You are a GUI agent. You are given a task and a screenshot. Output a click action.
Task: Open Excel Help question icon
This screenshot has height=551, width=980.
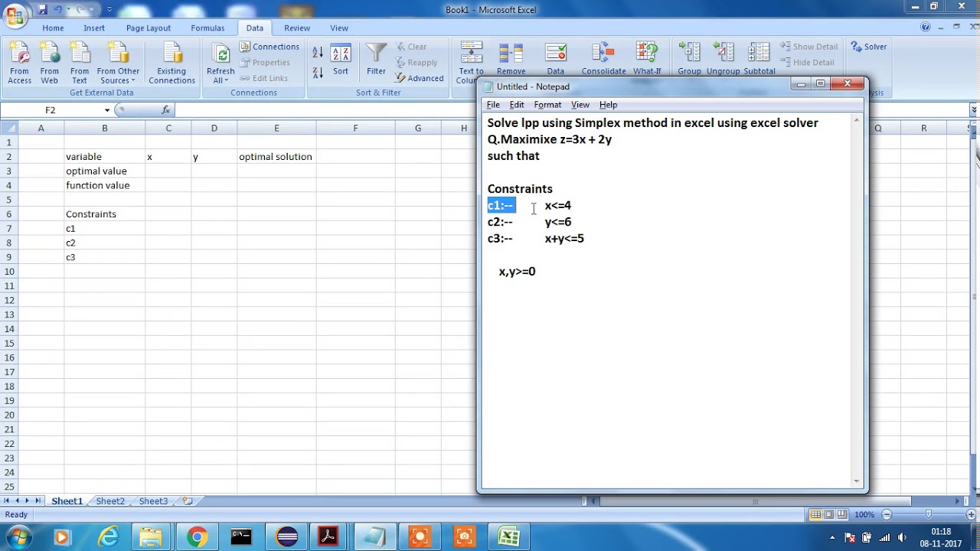click(926, 28)
